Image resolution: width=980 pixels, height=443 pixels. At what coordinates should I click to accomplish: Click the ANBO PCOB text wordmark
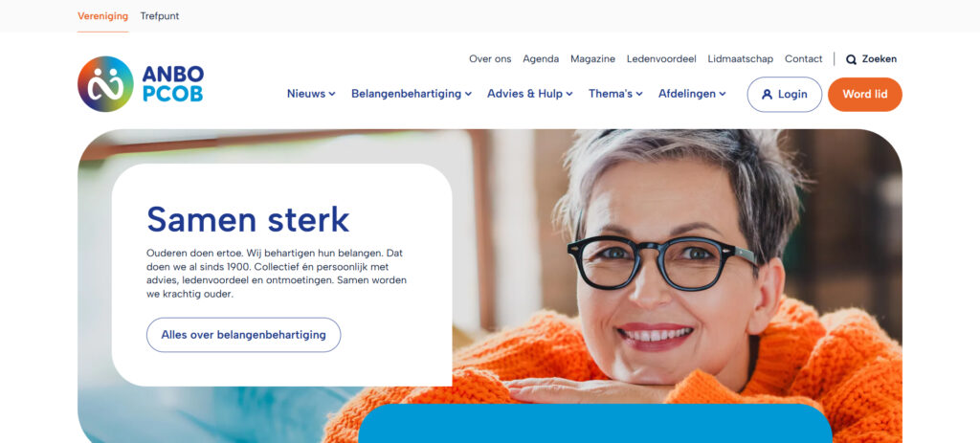click(x=172, y=84)
